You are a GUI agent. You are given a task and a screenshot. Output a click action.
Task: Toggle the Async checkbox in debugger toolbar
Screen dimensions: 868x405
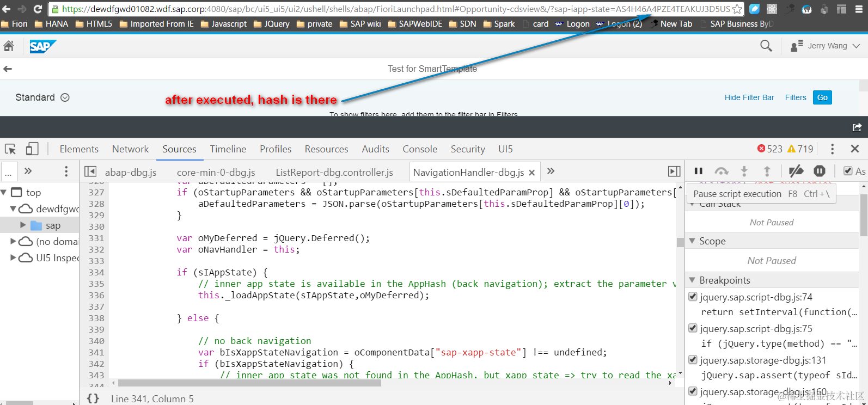tap(848, 171)
